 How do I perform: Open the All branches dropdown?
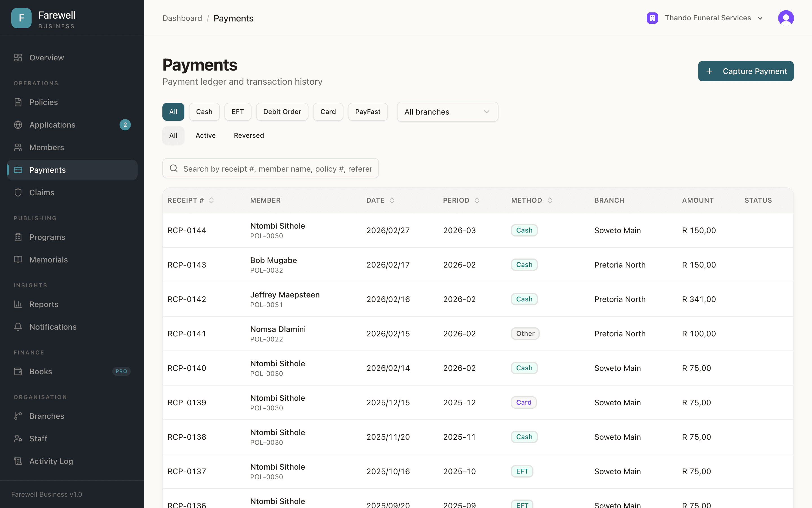[x=447, y=112]
